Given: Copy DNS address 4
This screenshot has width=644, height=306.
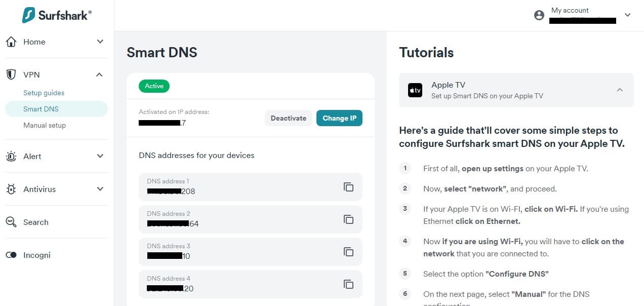Looking at the screenshot, I should point(348,284).
